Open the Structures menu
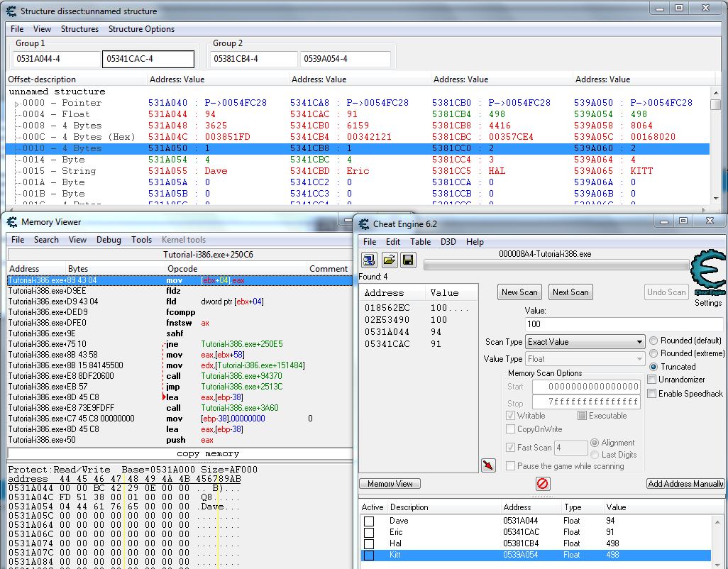Viewport: 728px width, 569px height. click(x=79, y=29)
